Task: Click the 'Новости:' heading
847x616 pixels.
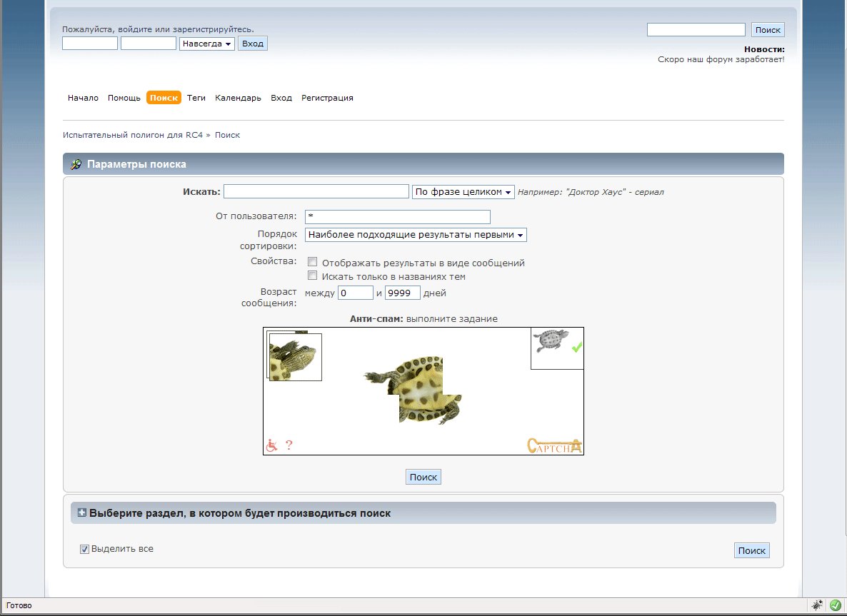Action: 764,49
